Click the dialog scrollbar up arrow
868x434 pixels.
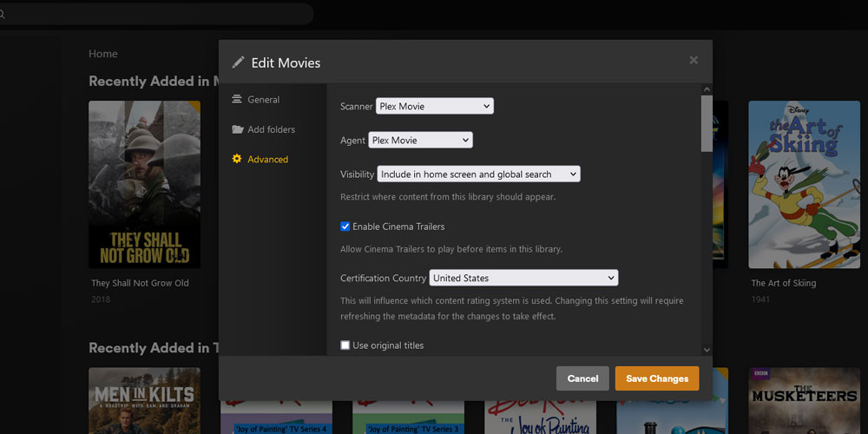pyautogui.click(x=707, y=89)
